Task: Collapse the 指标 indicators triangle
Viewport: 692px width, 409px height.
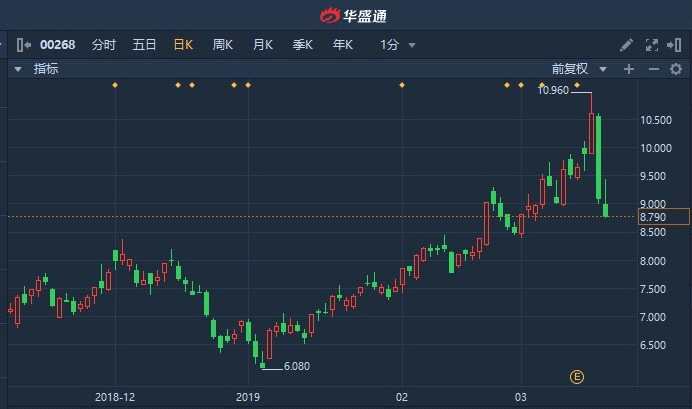Action: pyautogui.click(x=17, y=69)
